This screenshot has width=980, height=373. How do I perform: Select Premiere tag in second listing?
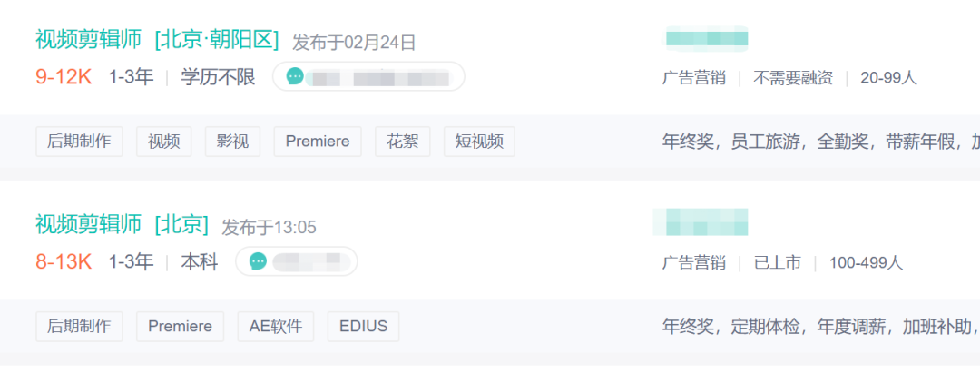(180, 326)
